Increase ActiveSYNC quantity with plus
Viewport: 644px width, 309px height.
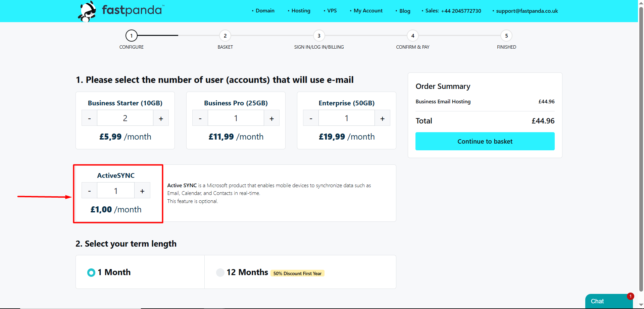click(x=142, y=191)
